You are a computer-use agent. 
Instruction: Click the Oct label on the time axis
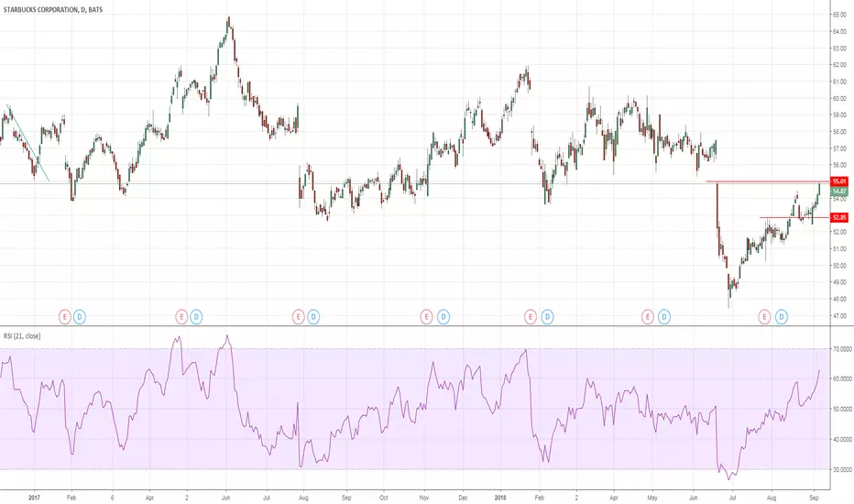383,498
